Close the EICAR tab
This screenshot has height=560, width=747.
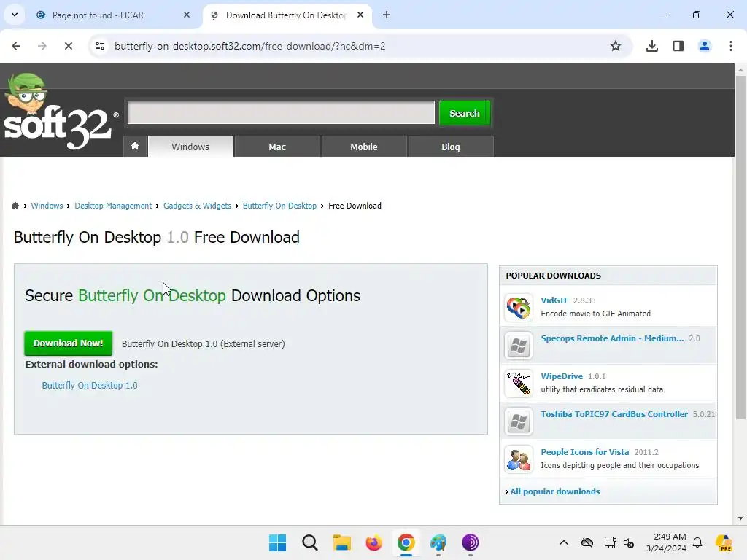click(x=187, y=15)
